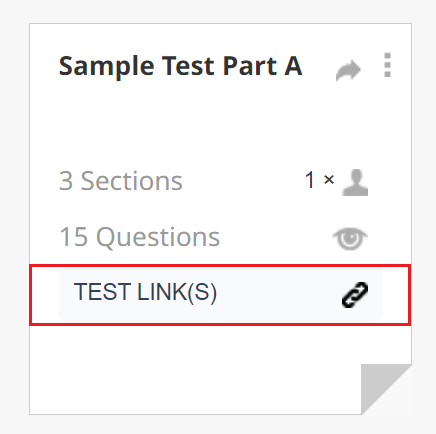Click the 3 Sections label

point(121,181)
